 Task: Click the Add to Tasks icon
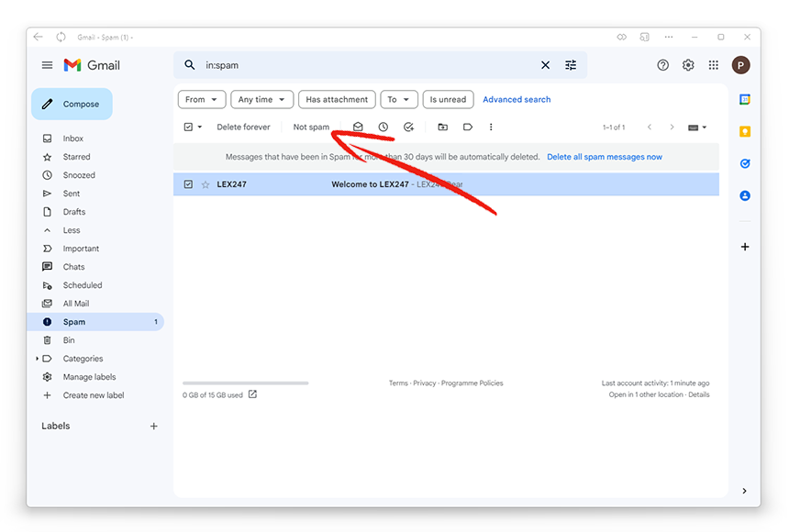pyautogui.click(x=408, y=127)
